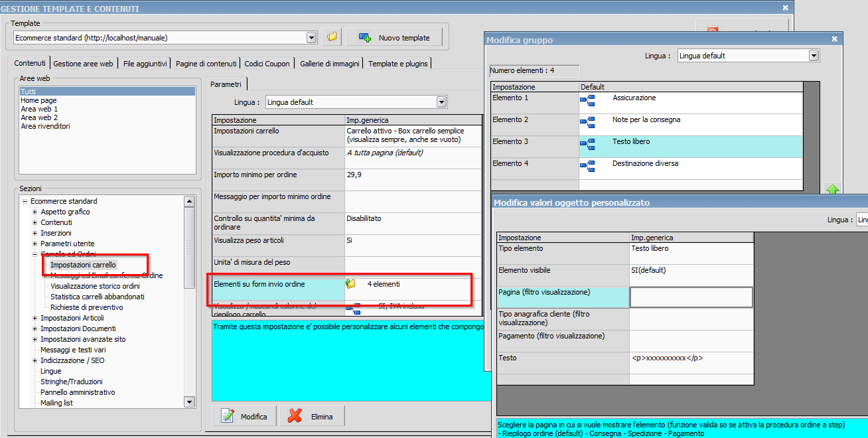
Task: Click the Elemento visibile SI(default) value
Action: 691,275
